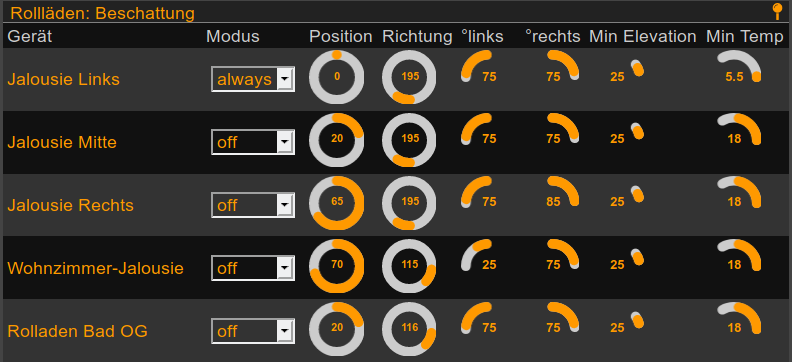Click Min Elevation knob for Jalousie Mitte

click(x=626, y=132)
